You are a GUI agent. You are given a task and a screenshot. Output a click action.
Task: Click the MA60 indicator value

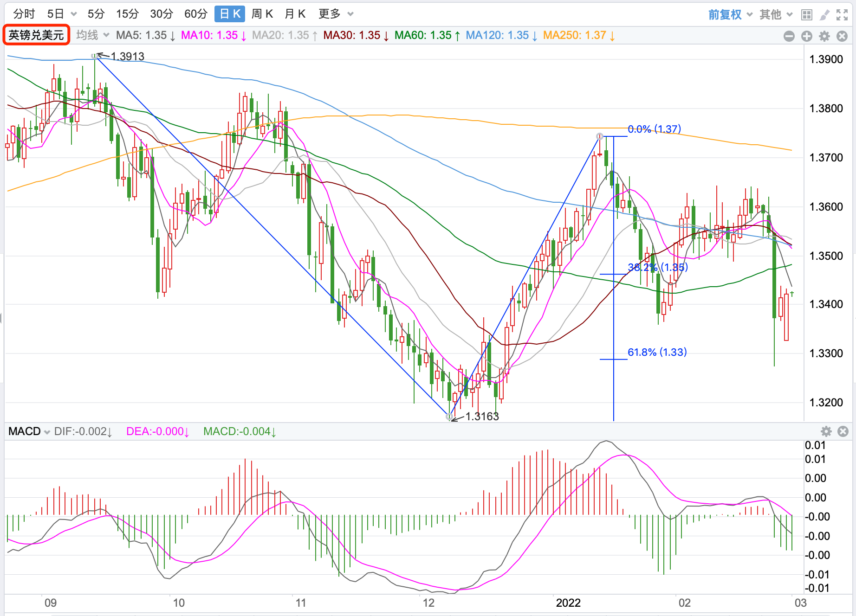(428, 35)
